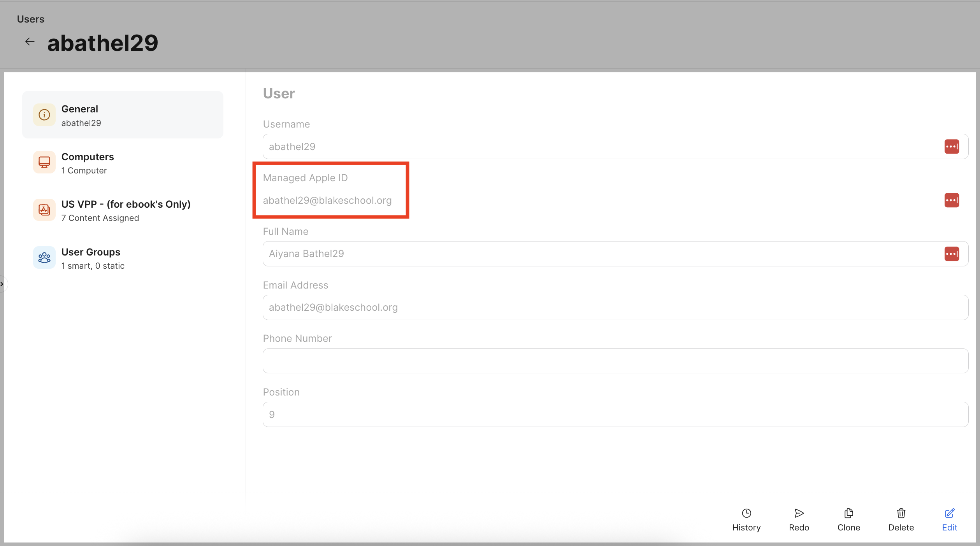980x546 pixels.
Task: Click the Email Address input field
Action: tap(615, 308)
